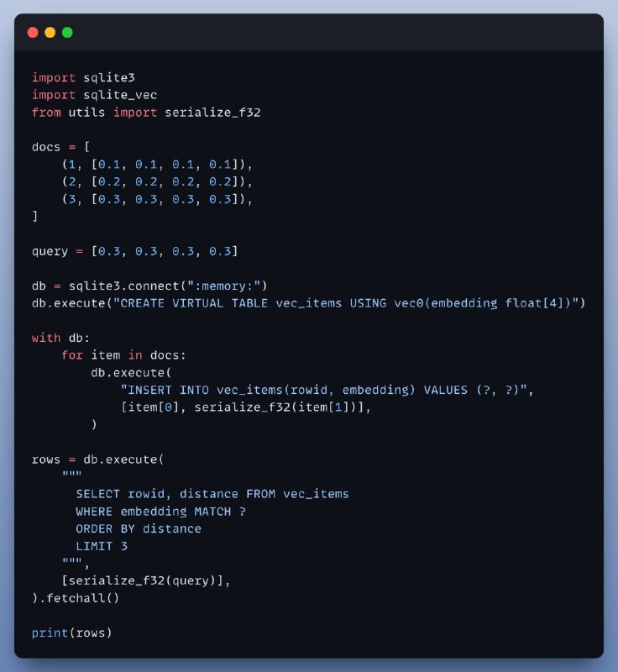Screen dimensions: 618x672
Task: Click 'rows = db.execute(' line
Action: [97, 459]
